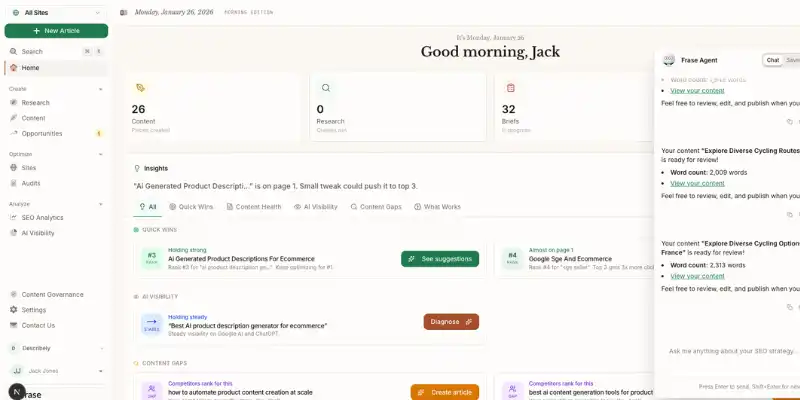Open the Describely workspace dropdown
Image resolution: width=800 pixels, height=400 pixels.
point(56,348)
